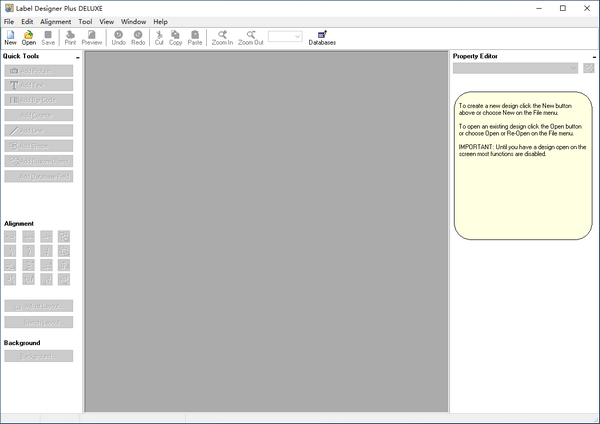Click the Preview toolbar icon
Screen dimensions: 600x424
coord(92,37)
